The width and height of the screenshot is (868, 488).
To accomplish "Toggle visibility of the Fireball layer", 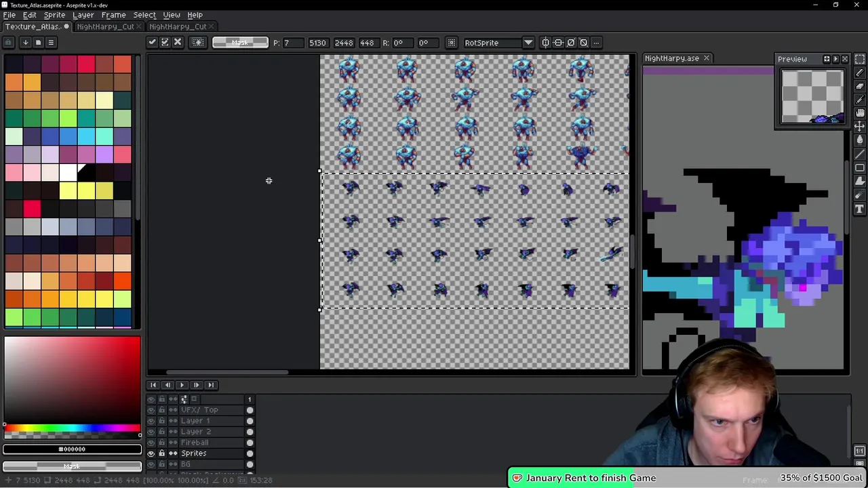I will click(151, 443).
